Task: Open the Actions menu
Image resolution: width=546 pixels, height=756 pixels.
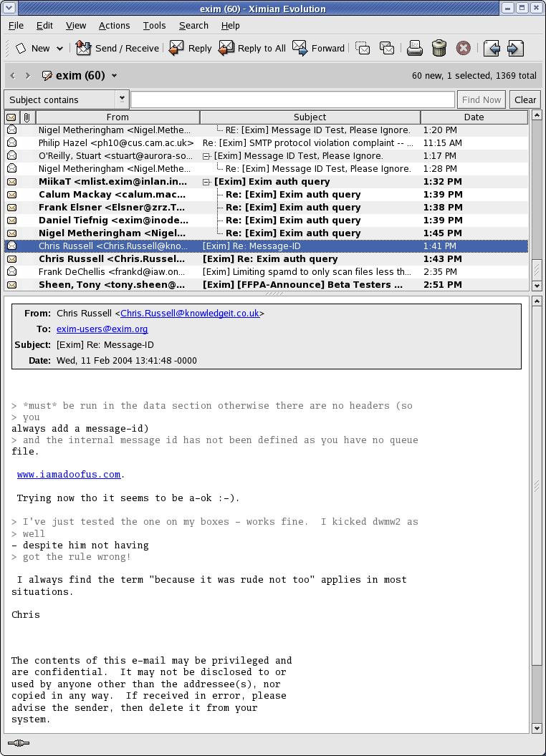Action: click(114, 25)
